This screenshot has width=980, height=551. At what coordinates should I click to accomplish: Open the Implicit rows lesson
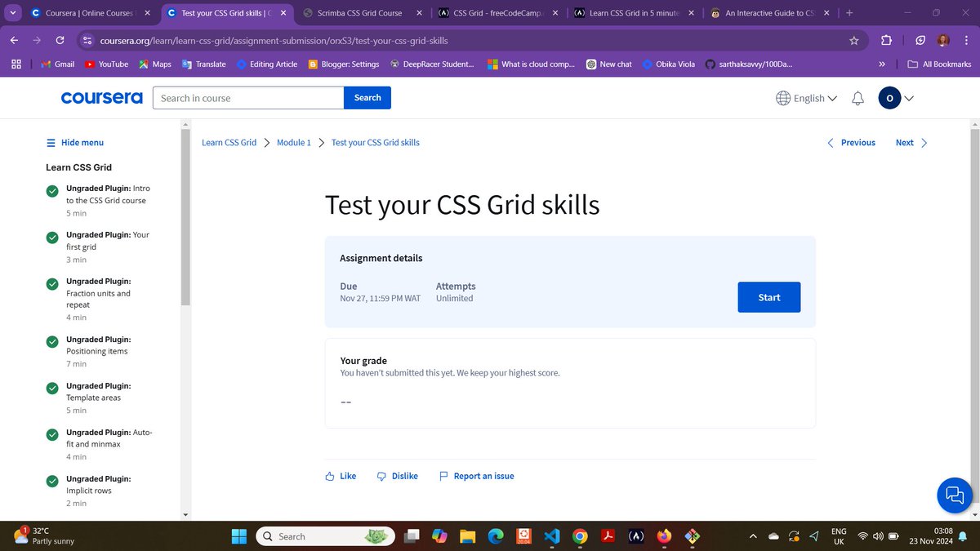pyautogui.click(x=98, y=491)
